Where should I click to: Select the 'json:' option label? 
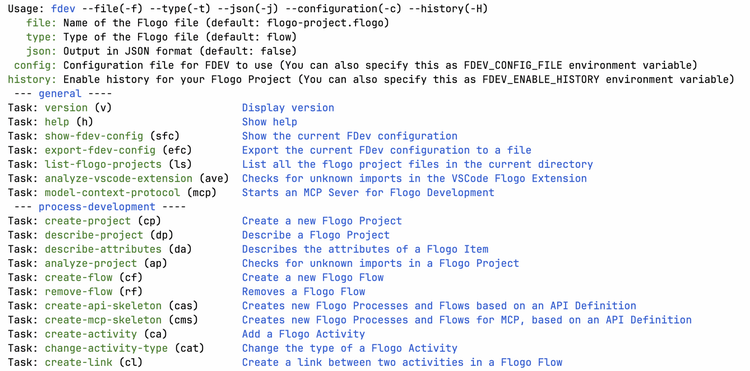point(42,51)
